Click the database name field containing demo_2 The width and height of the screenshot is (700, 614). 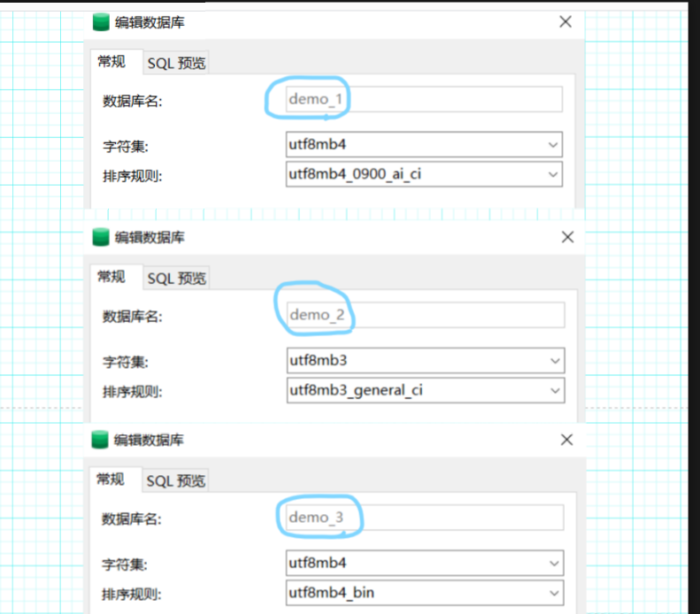click(x=426, y=315)
